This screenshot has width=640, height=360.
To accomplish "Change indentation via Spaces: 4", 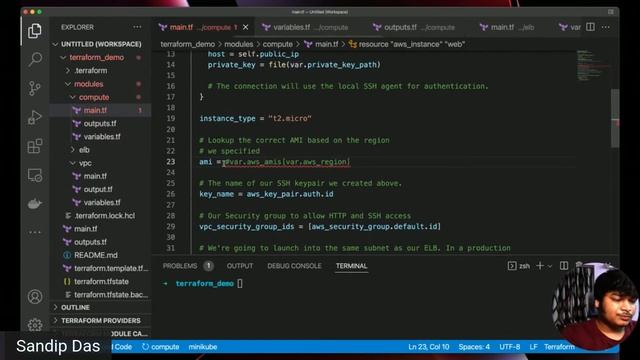I will tap(474, 347).
